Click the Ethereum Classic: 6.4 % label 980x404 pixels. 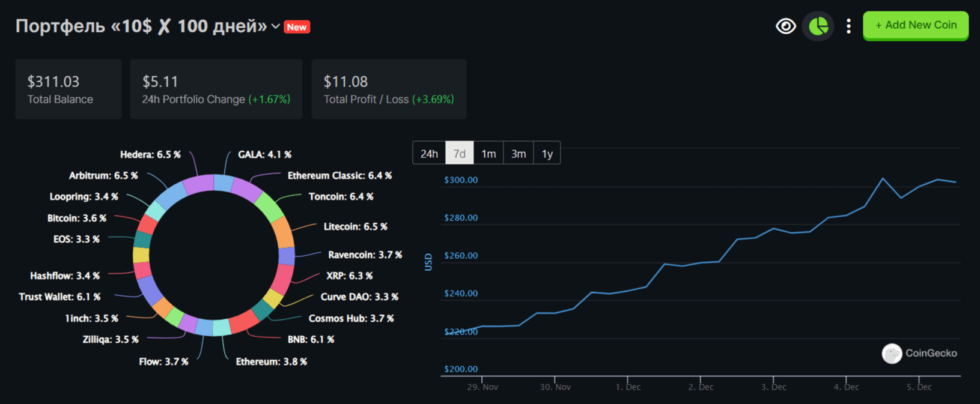tap(339, 175)
